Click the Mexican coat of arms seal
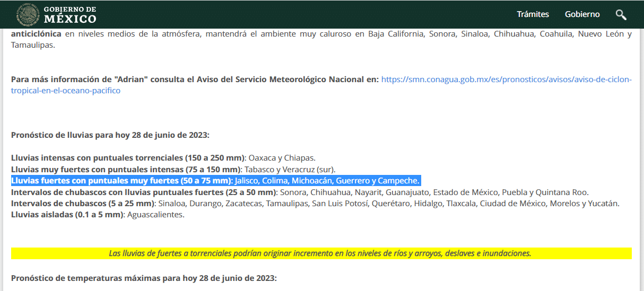This screenshot has width=644, height=291. pos(28,14)
